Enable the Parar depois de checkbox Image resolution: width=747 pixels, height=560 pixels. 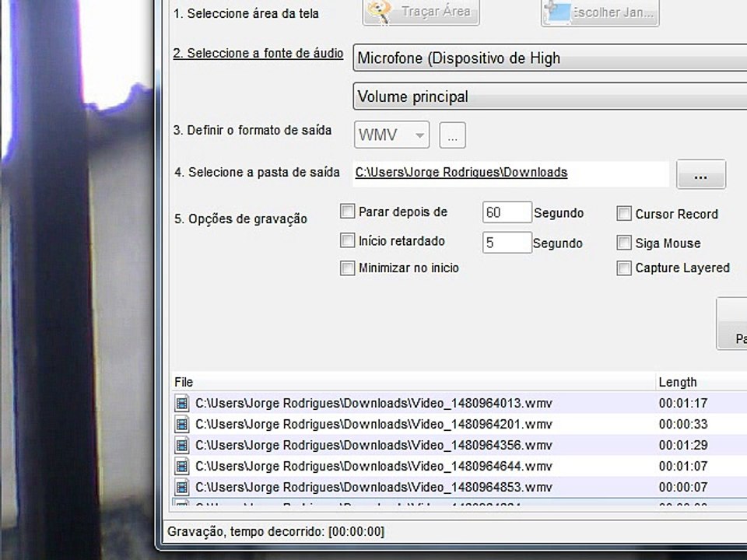347,212
